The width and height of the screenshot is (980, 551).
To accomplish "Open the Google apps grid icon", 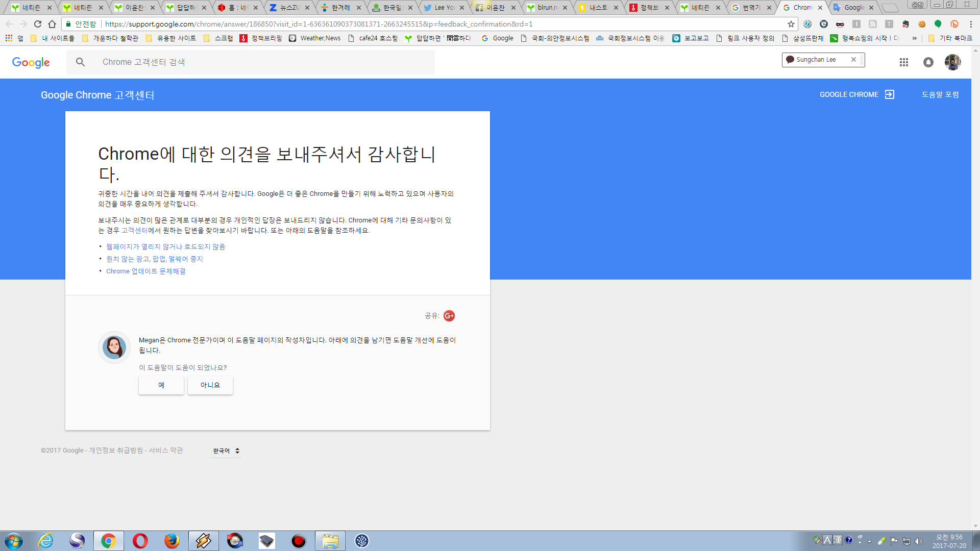I will coord(904,62).
